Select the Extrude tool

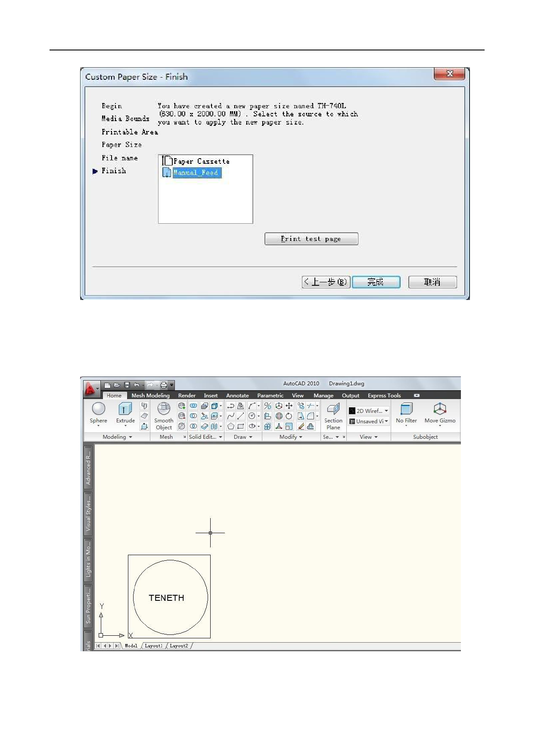[x=125, y=409]
